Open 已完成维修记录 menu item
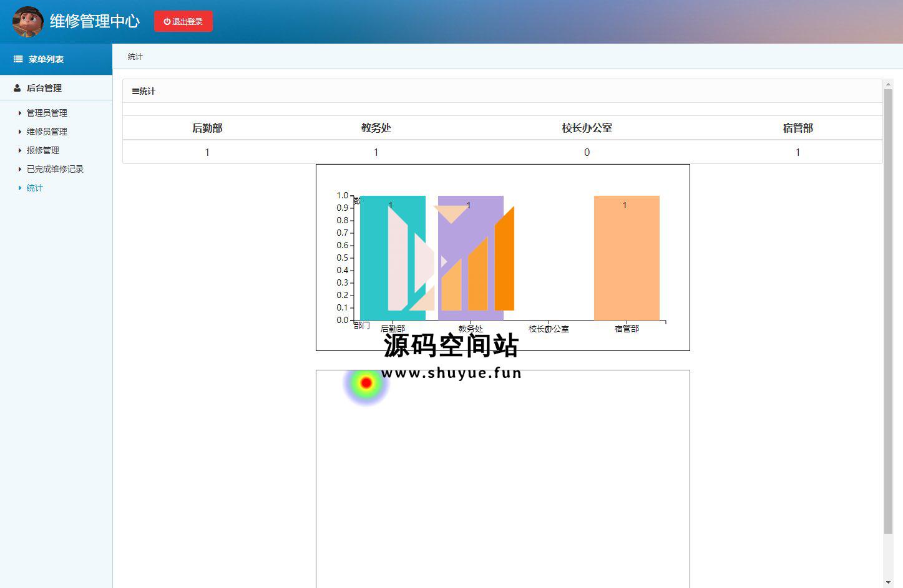Viewport: 903px width, 588px height. click(x=55, y=169)
